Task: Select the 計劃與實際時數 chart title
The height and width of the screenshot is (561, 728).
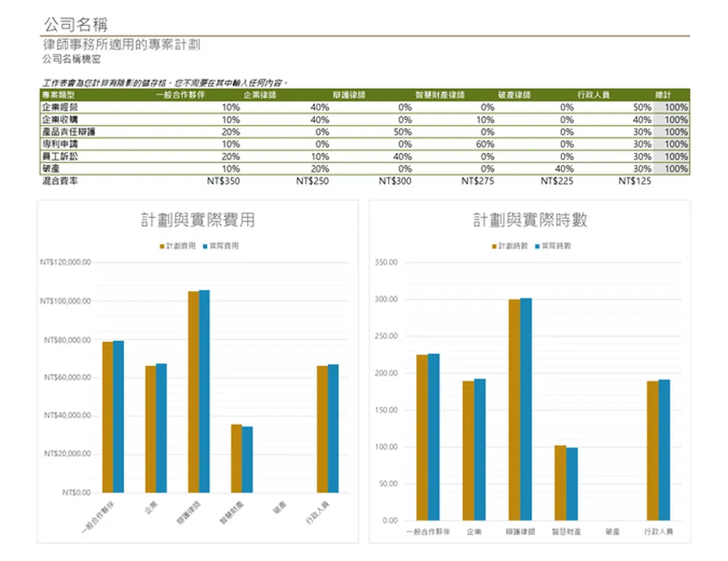Action: (x=530, y=220)
